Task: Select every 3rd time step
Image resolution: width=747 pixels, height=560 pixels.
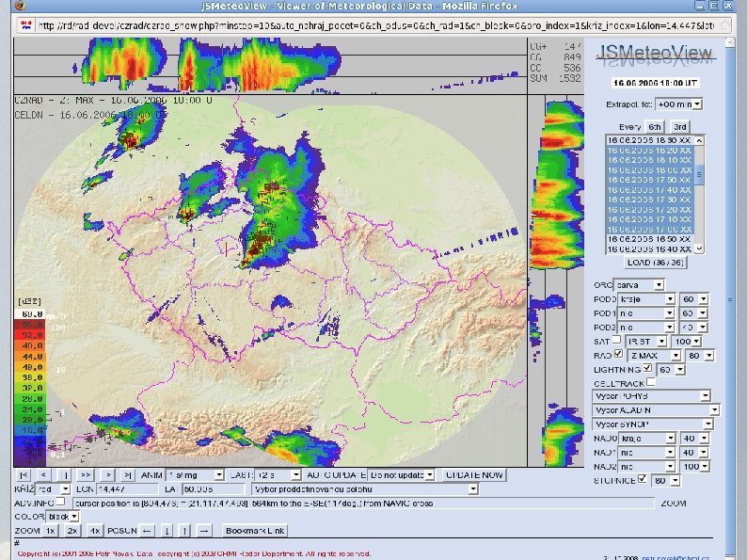Action: click(680, 127)
